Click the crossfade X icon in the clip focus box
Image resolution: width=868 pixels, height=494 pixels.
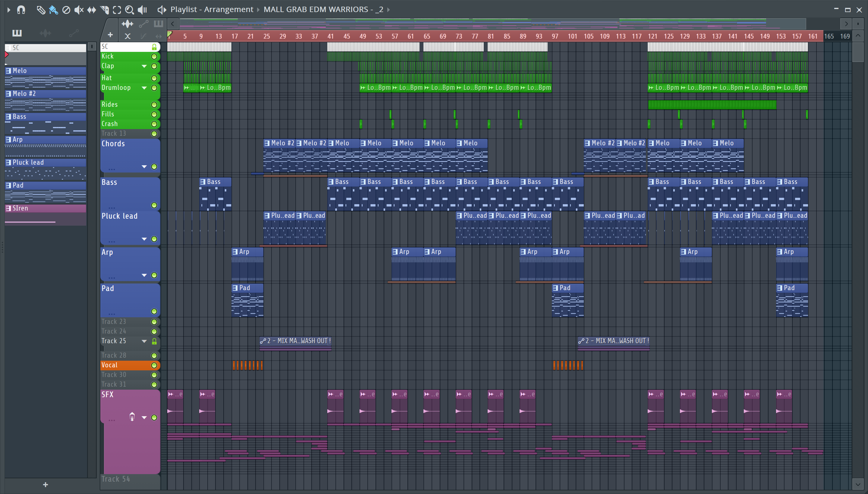point(127,36)
